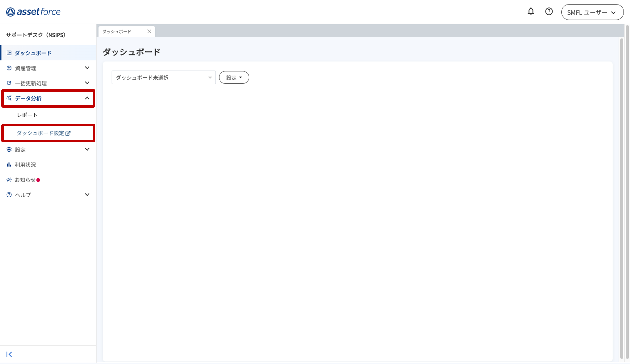This screenshot has width=630, height=364.
Task: Click the dashboard grid icon in the sidebar
Action: (9, 53)
